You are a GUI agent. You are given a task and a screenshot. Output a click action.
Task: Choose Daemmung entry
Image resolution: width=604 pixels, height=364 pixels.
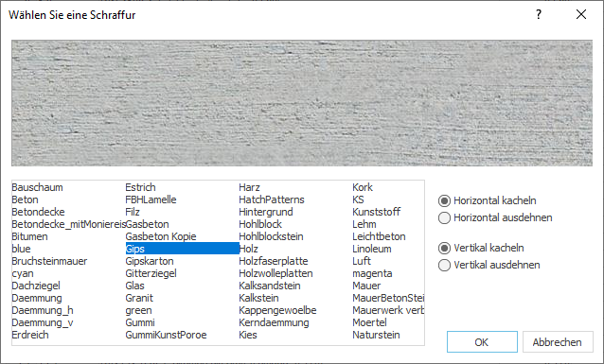37,298
